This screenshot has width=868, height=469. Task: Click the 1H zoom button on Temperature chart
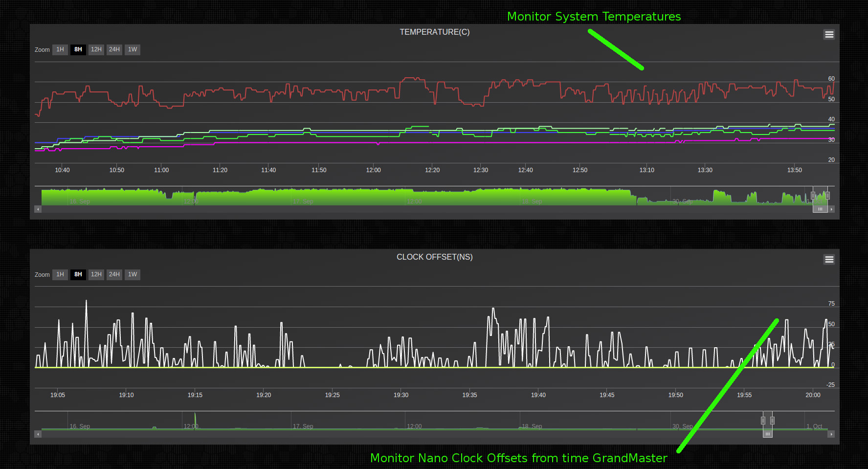pyautogui.click(x=60, y=49)
